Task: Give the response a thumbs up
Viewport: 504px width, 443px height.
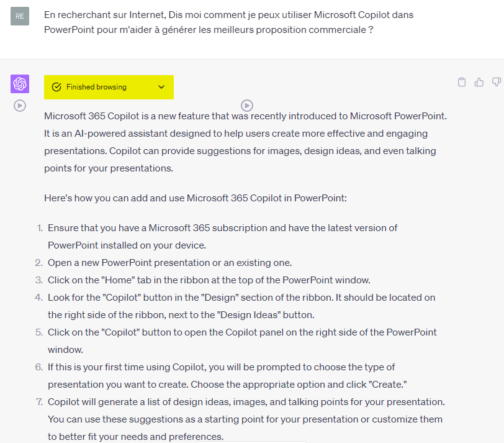Action: tap(479, 82)
